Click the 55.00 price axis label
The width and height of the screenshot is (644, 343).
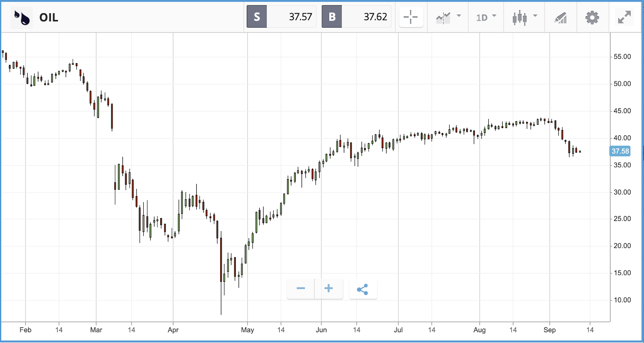pyautogui.click(x=622, y=57)
